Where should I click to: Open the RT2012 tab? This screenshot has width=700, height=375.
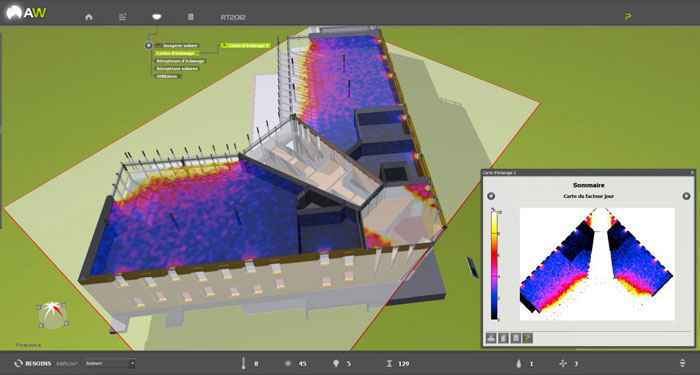pyautogui.click(x=233, y=17)
